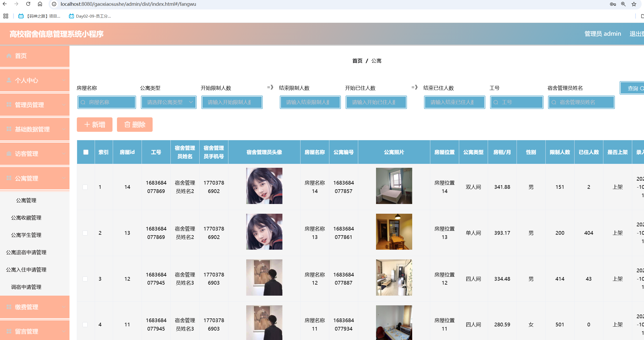
Task: Open the 首页 sidebar menu item
Action: click(35, 56)
